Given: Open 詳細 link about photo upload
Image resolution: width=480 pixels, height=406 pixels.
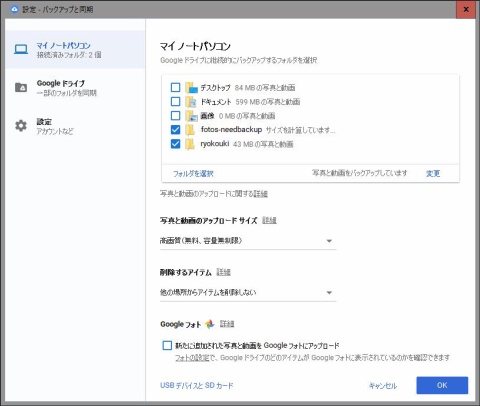Looking at the screenshot, I should [x=261, y=194].
